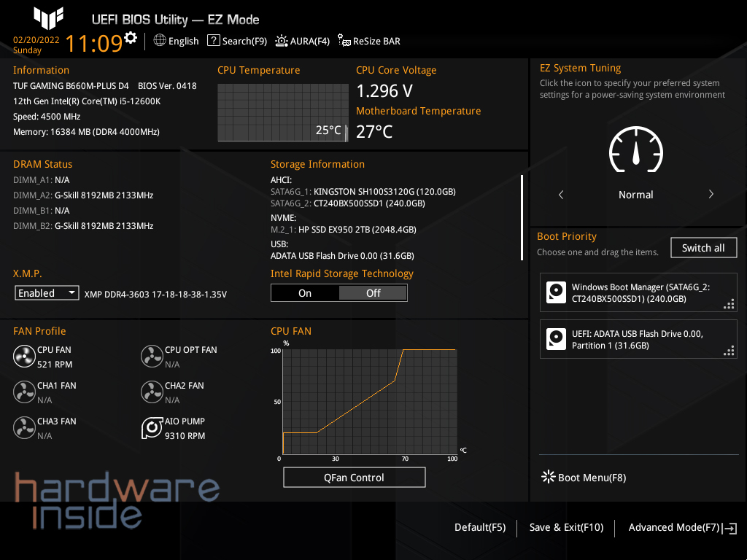Screen dimensions: 747x560
Task: Select the AIO PUMP icon
Action: coord(152,427)
